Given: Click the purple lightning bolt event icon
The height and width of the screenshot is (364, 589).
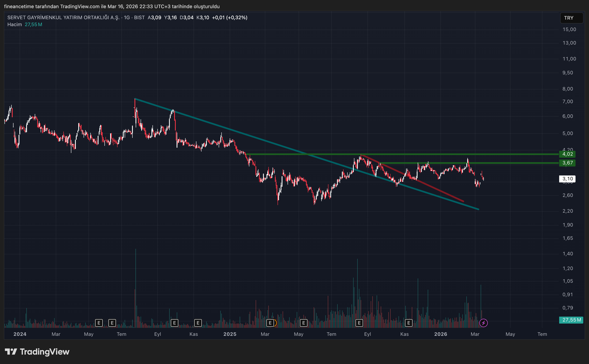Looking at the screenshot, I should pyautogui.click(x=483, y=323).
